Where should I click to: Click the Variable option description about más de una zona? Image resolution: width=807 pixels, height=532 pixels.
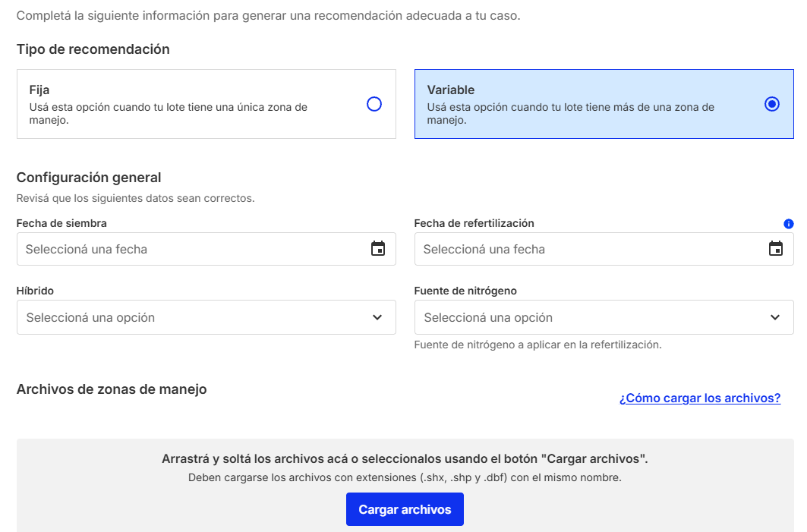[571, 114]
